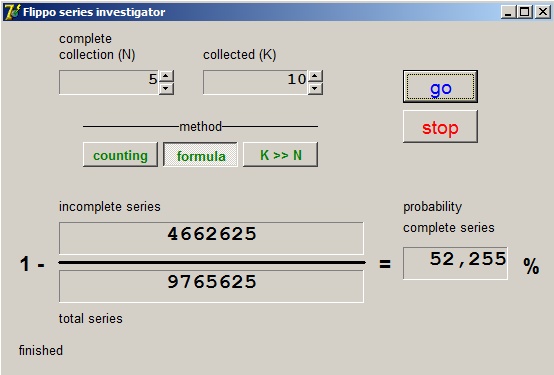This screenshot has width=554, height=375.
Task: Click the collected (K) label
Action: point(240,55)
